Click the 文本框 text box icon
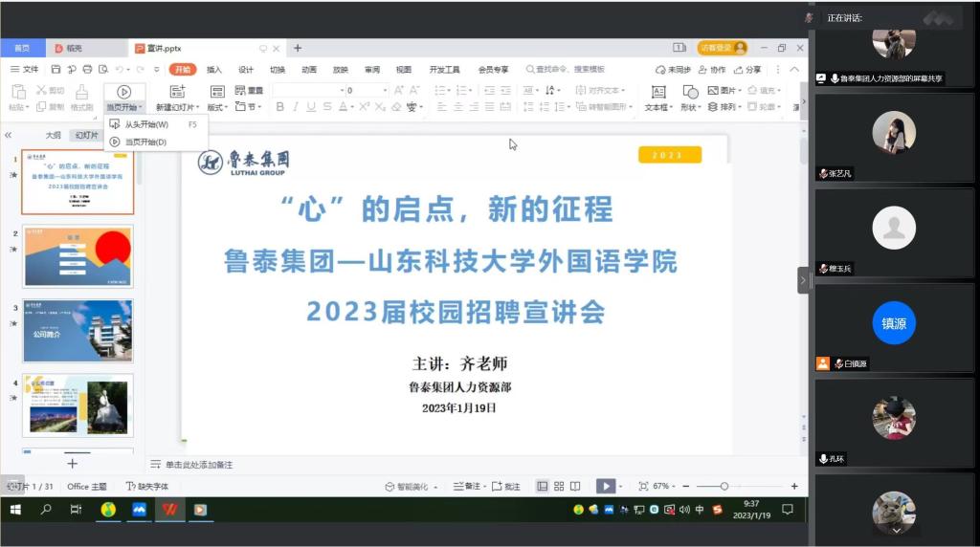Screen dimensions: 980x547 tap(657, 92)
